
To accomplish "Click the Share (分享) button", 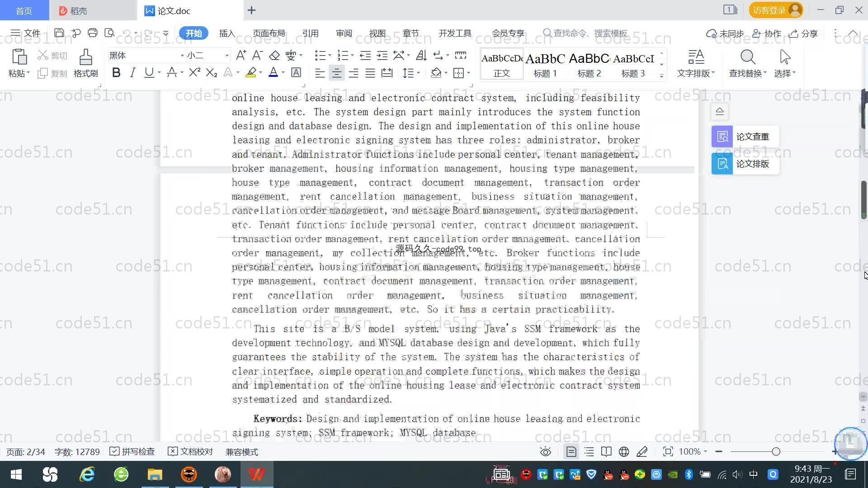I will (x=803, y=33).
